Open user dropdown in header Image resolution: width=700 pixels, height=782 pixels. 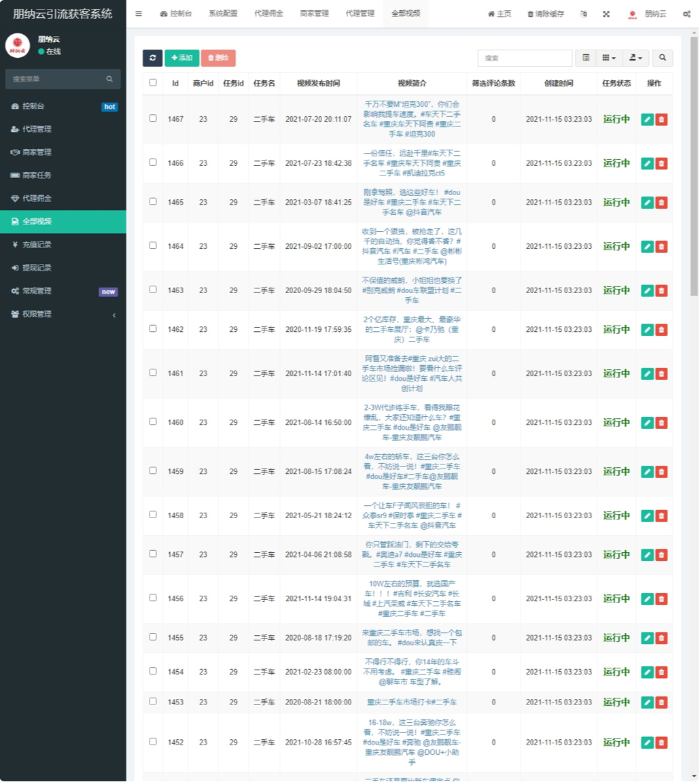(648, 14)
